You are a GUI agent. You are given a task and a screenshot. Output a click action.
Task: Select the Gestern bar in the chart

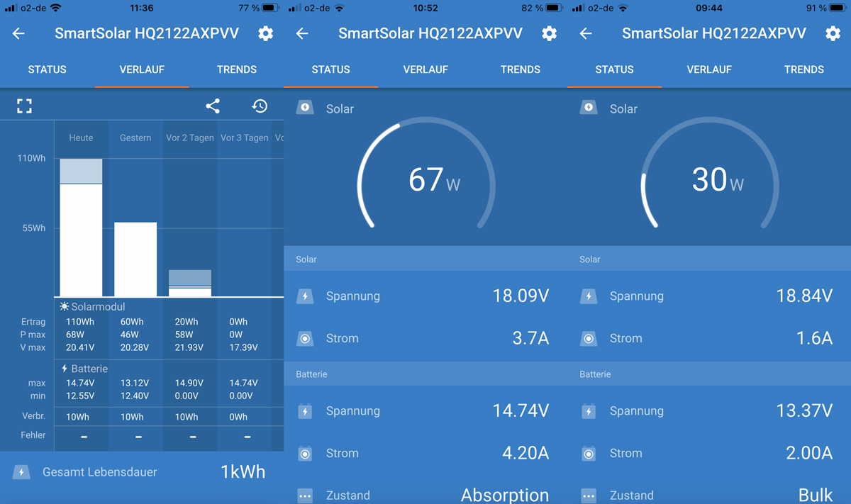coord(135,259)
